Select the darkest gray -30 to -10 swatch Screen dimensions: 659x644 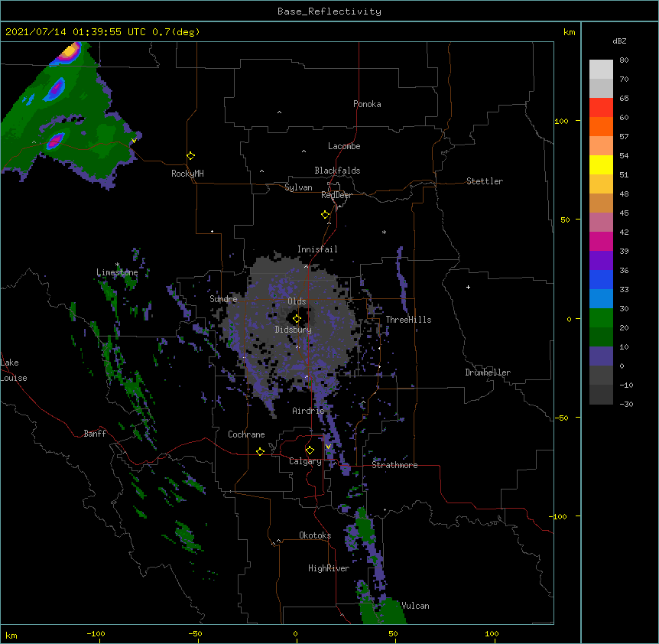(x=601, y=395)
